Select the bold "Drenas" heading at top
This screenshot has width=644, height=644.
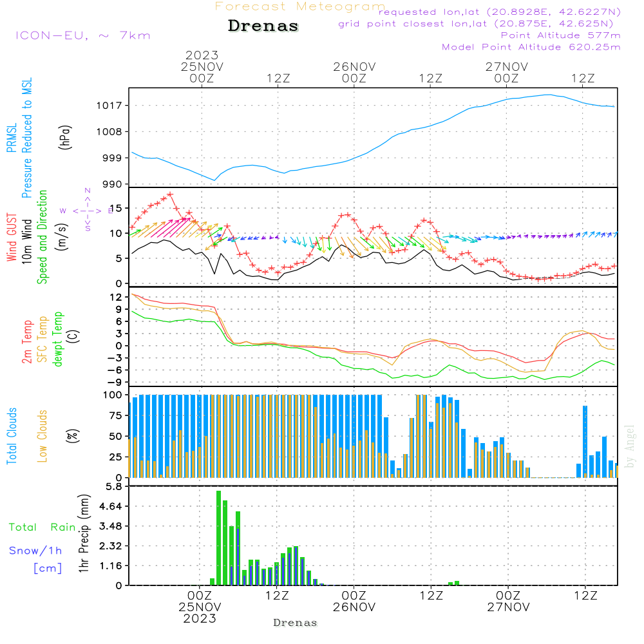(x=263, y=26)
